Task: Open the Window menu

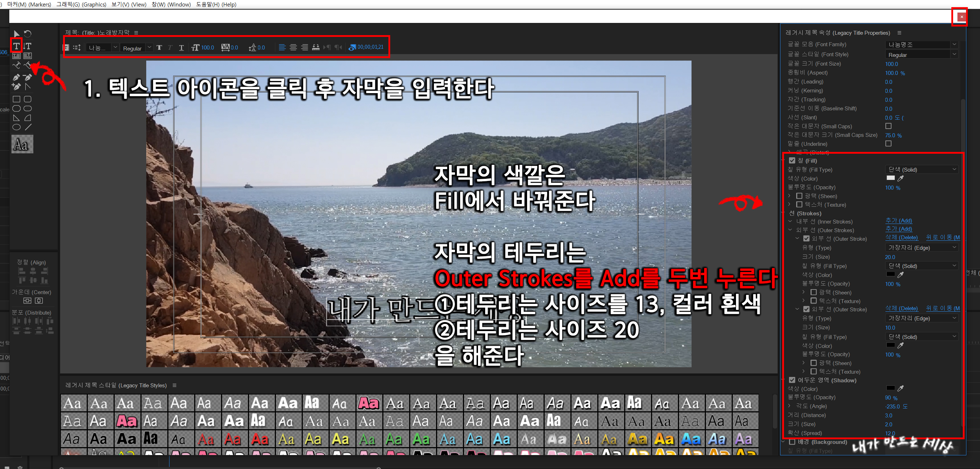Action: pyautogui.click(x=171, y=4)
